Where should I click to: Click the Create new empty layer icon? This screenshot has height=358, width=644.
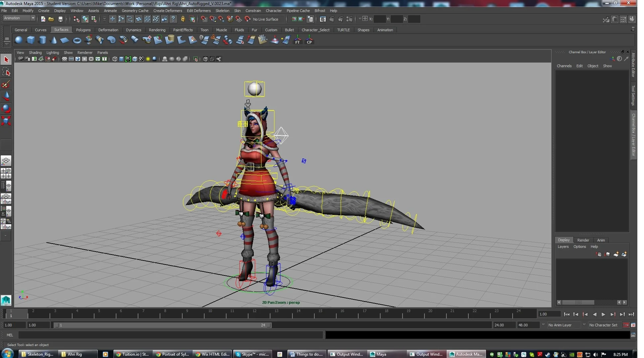click(616, 254)
